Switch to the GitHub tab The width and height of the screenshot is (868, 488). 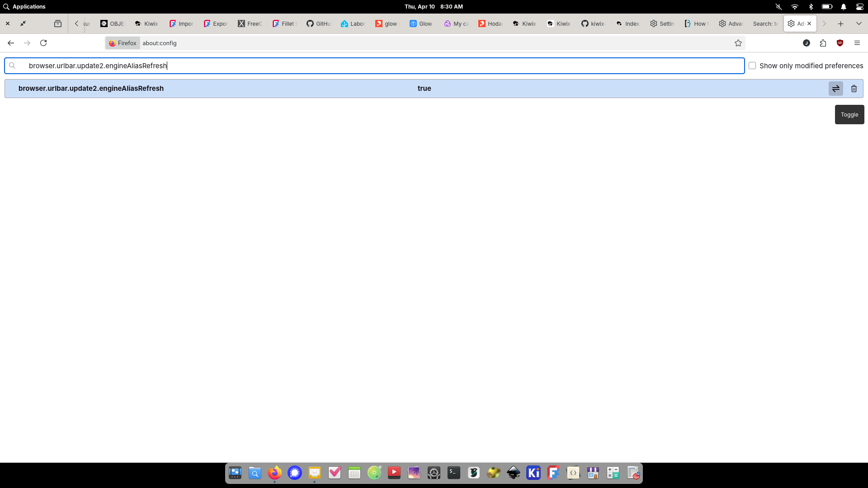(x=319, y=23)
